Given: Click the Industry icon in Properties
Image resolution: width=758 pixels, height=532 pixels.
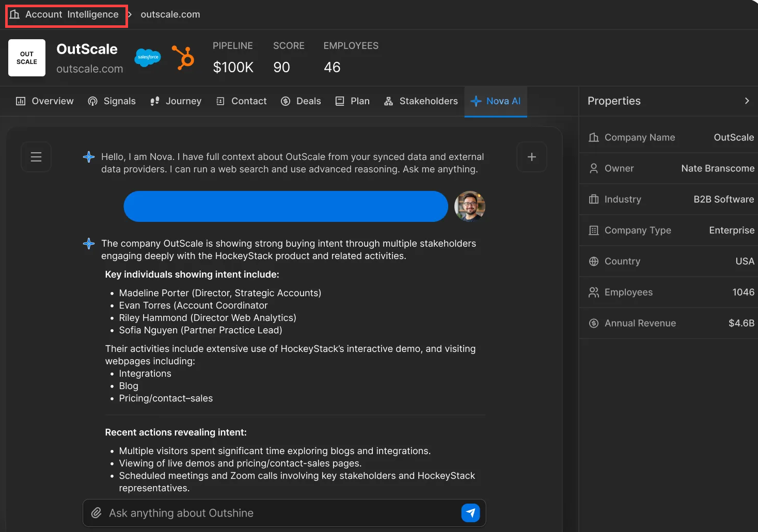Looking at the screenshot, I should (x=594, y=199).
